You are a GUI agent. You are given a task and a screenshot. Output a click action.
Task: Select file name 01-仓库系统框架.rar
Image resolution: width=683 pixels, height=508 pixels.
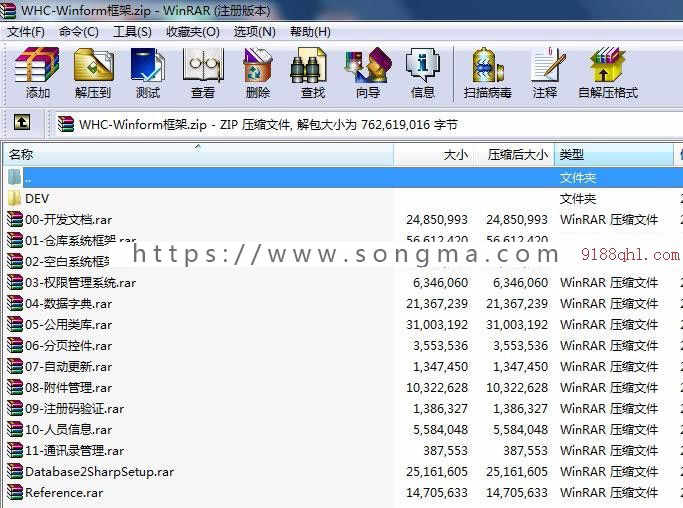tap(81, 240)
